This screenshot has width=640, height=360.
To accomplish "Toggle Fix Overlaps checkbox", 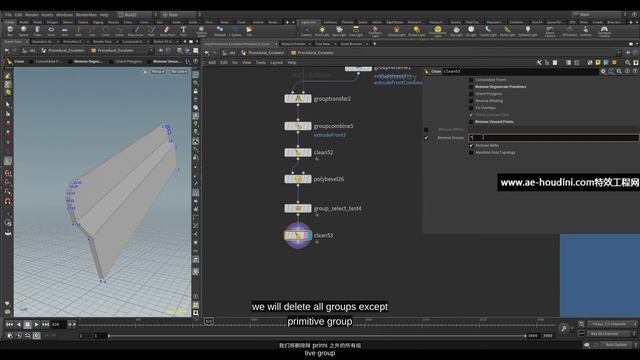I will [471, 108].
